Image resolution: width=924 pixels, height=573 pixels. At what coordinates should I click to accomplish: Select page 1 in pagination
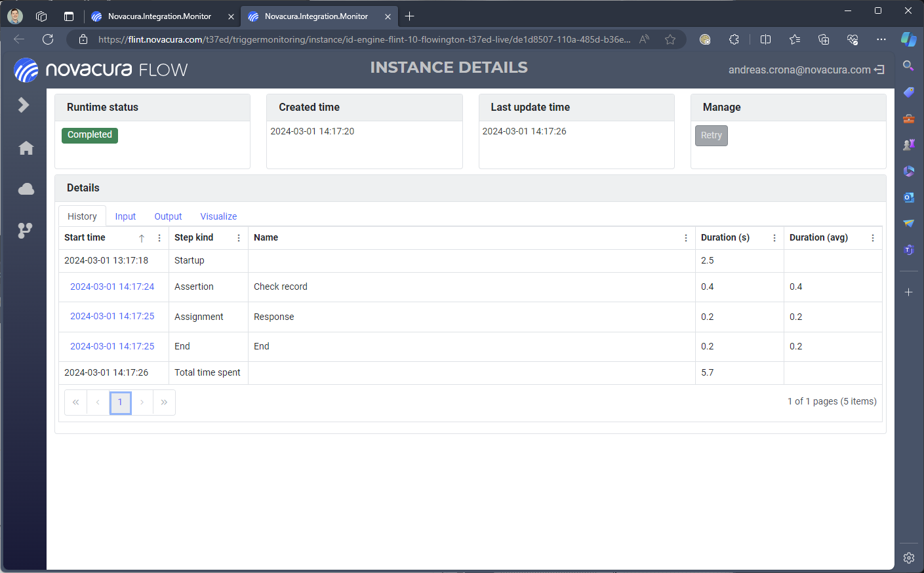pos(120,403)
